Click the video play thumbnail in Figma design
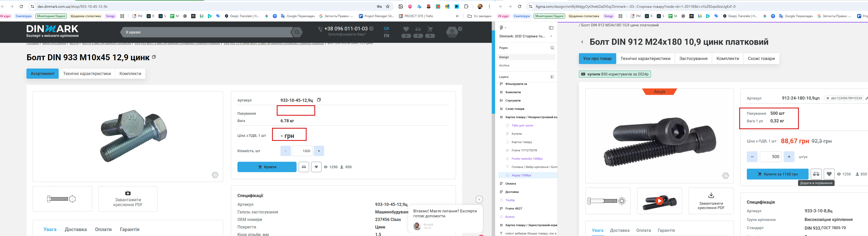The height and width of the screenshot is (236, 868). [x=659, y=201]
